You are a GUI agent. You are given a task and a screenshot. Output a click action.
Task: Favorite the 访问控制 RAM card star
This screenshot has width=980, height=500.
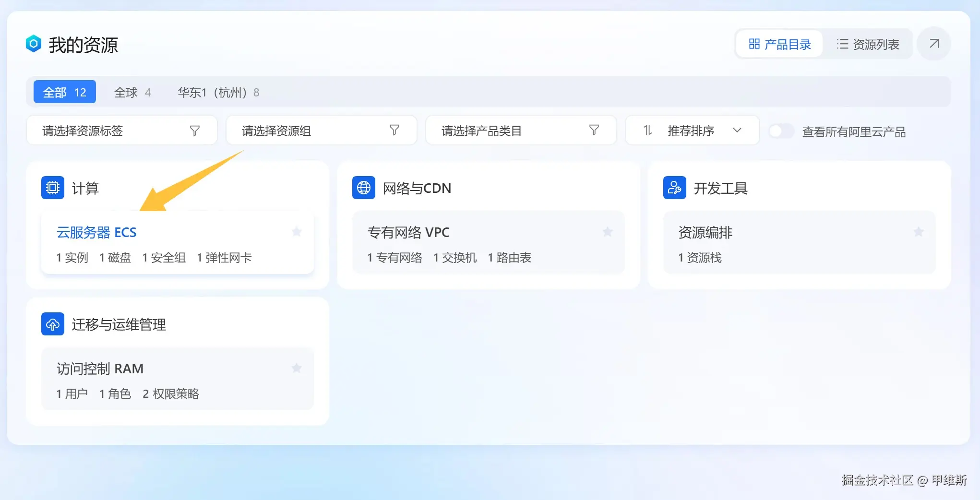(x=297, y=368)
